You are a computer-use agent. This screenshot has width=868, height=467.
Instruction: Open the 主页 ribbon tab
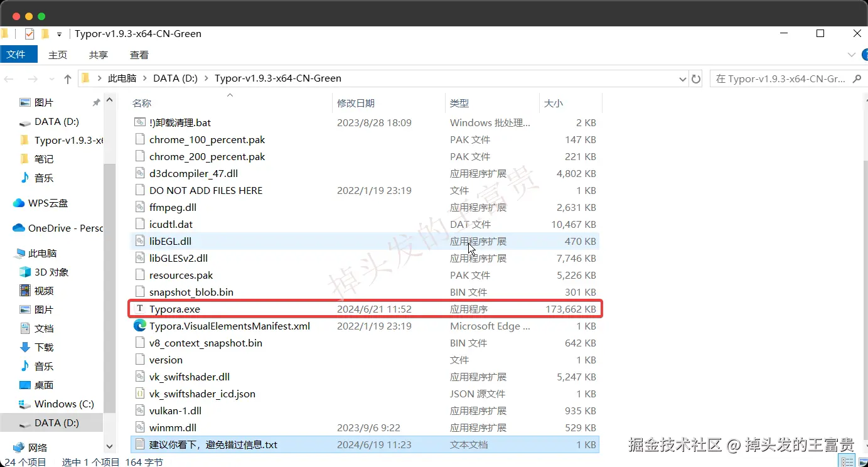[58, 55]
